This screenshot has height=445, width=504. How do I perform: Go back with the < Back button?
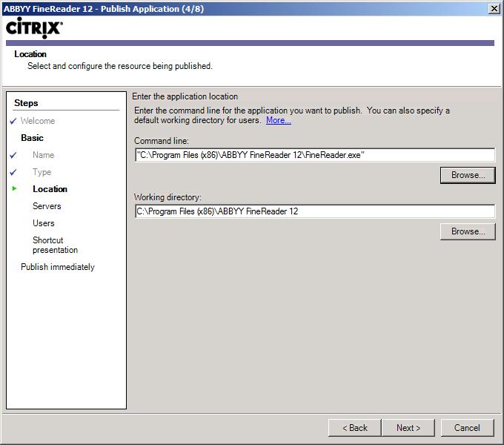pyautogui.click(x=354, y=428)
